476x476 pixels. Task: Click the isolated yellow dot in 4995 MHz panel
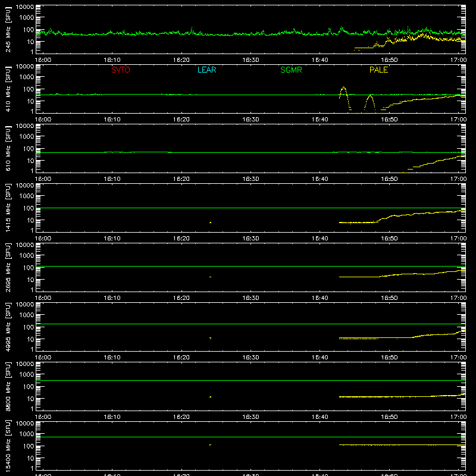211,338
